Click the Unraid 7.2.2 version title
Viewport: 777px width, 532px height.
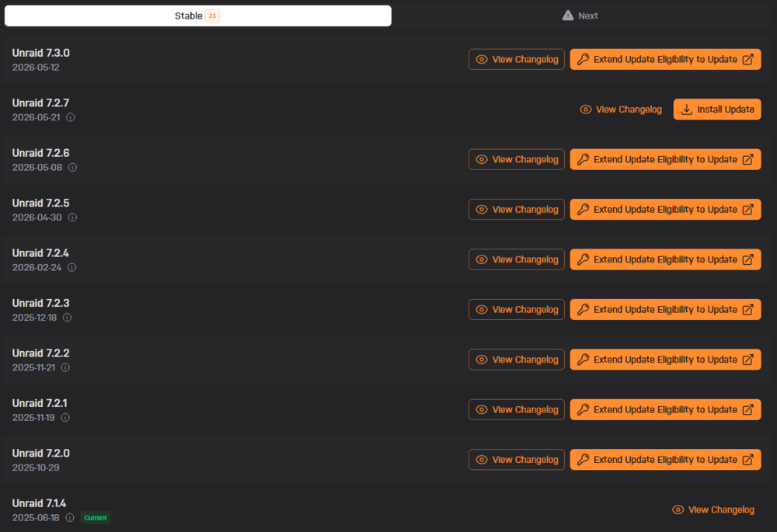[40, 353]
